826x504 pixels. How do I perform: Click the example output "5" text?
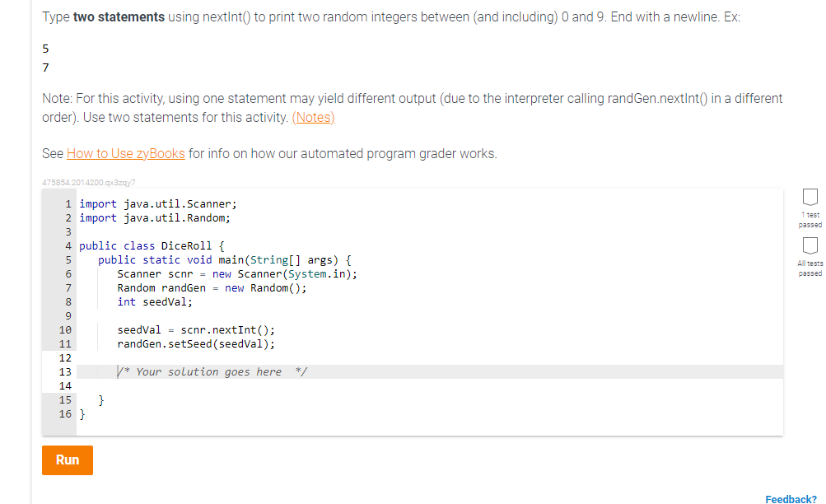coord(45,49)
